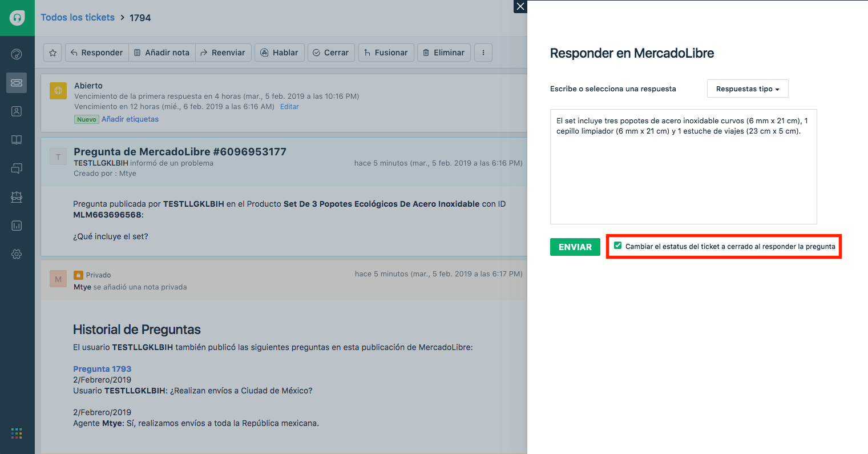Open the Admin gear icon in sidebar
The image size is (868, 454).
(x=17, y=254)
